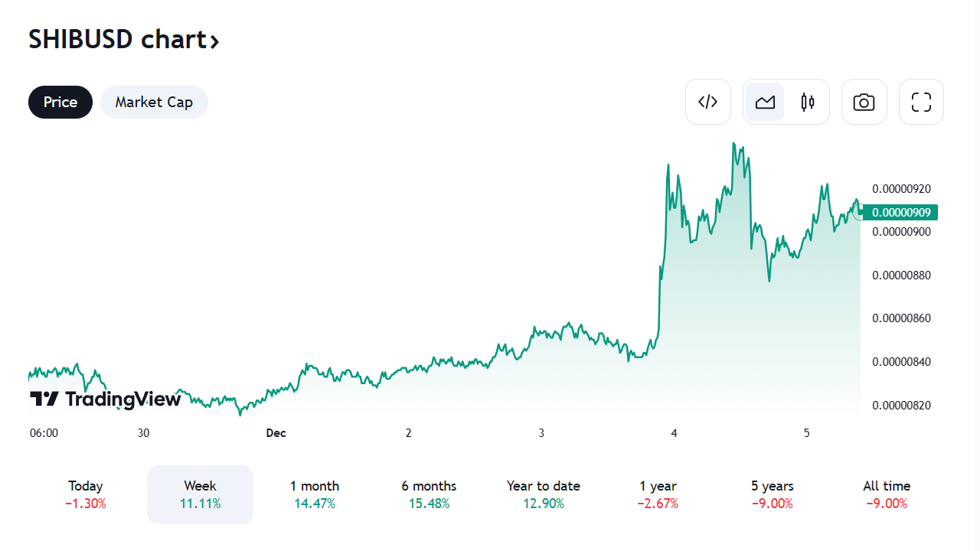Select the Today time range
The width and height of the screenshot is (980, 551).
pyautogui.click(x=86, y=494)
